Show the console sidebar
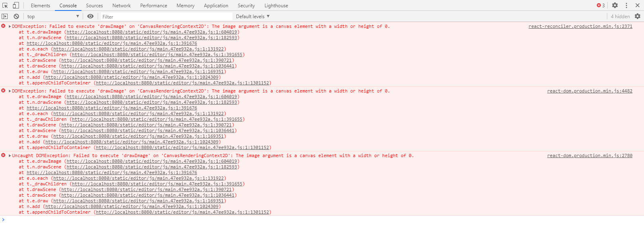644x229 pixels. (x=5, y=16)
